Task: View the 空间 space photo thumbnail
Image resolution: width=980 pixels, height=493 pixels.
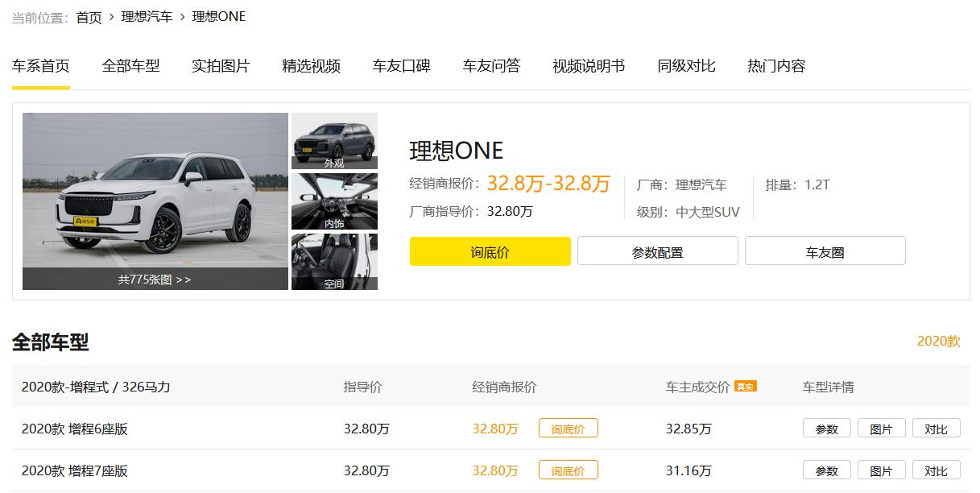Action: tap(334, 261)
